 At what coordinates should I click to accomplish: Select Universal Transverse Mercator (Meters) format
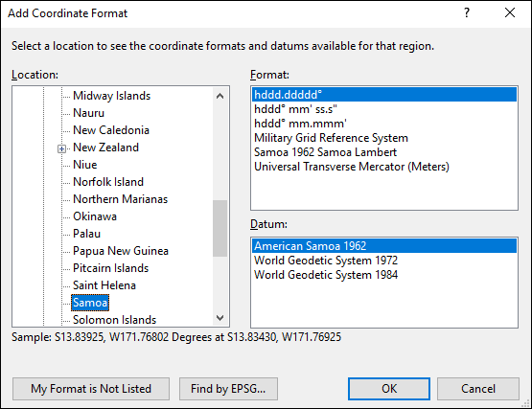384,167
